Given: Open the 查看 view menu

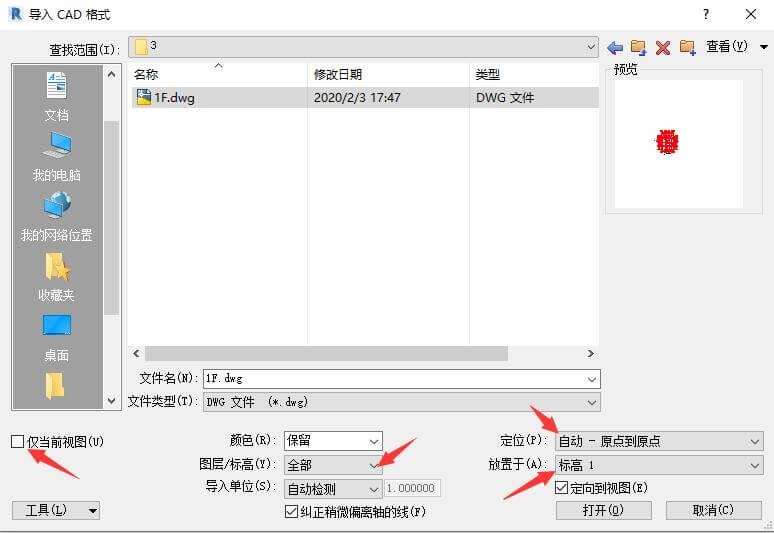Looking at the screenshot, I should coord(736,47).
